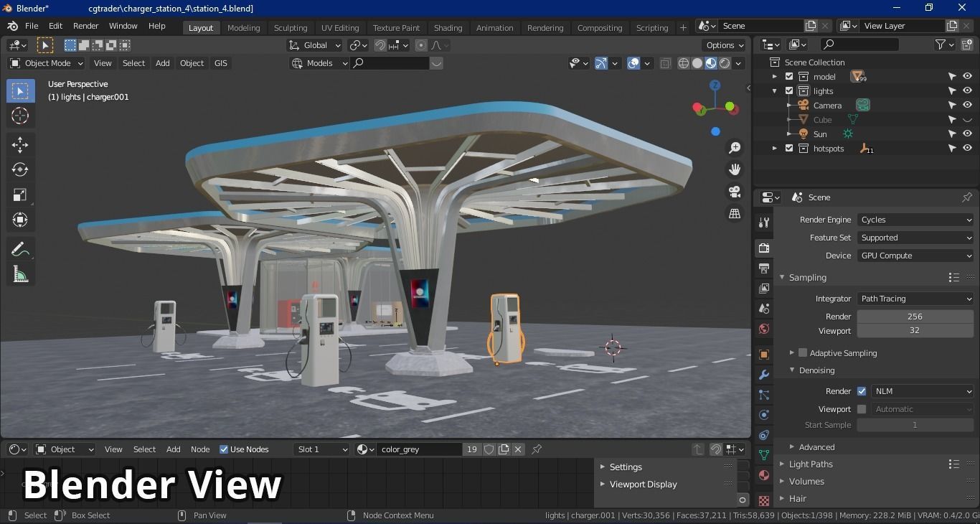This screenshot has height=524, width=980.
Task: Expand the hotspots collection
Action: [x=774, y=149]
